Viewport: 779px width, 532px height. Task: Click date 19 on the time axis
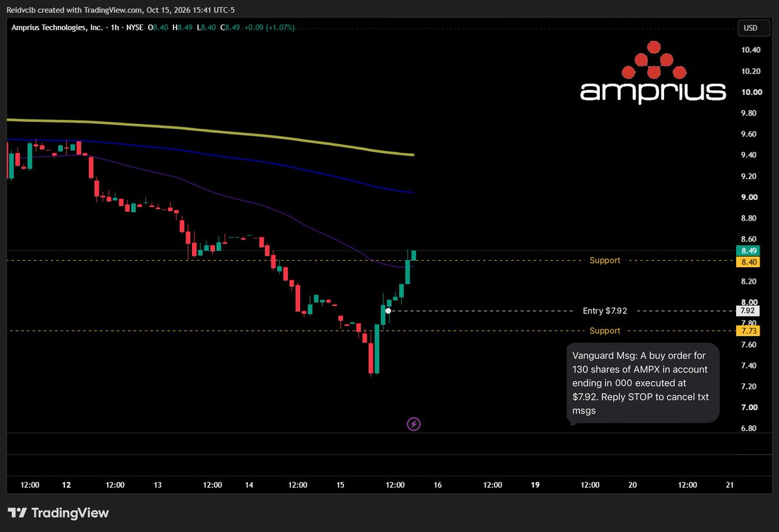coord(536,485)
